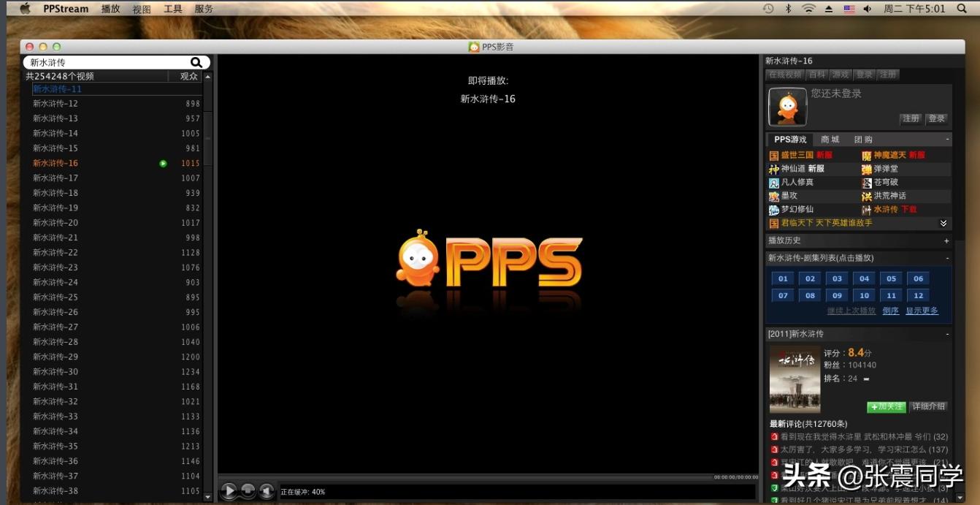The height and width of the screenshot is (505, 980).
Task: Click the 君临天下 banner icon
Action: click(774, 223)
